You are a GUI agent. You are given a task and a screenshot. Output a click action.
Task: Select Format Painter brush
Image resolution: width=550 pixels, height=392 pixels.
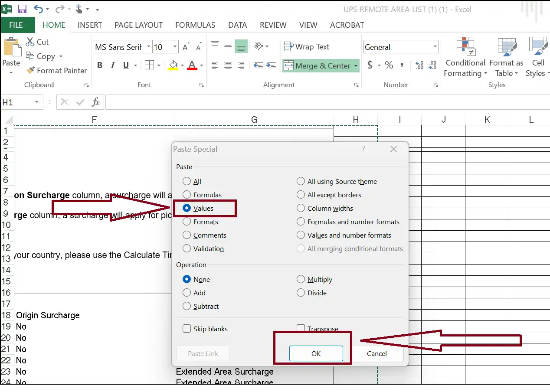tap(56, 70)
